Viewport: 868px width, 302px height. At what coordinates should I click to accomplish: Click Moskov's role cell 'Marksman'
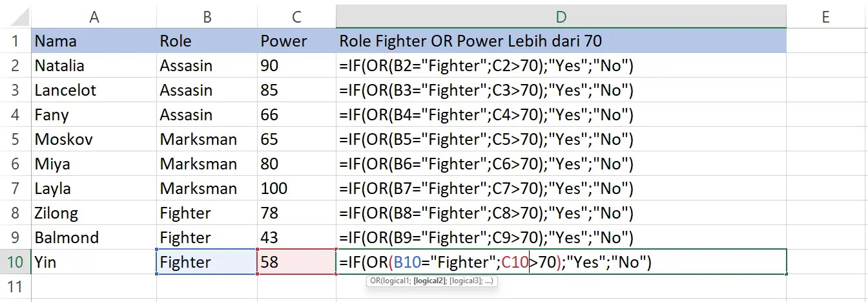pyautogui.click(x=207, y=139)
